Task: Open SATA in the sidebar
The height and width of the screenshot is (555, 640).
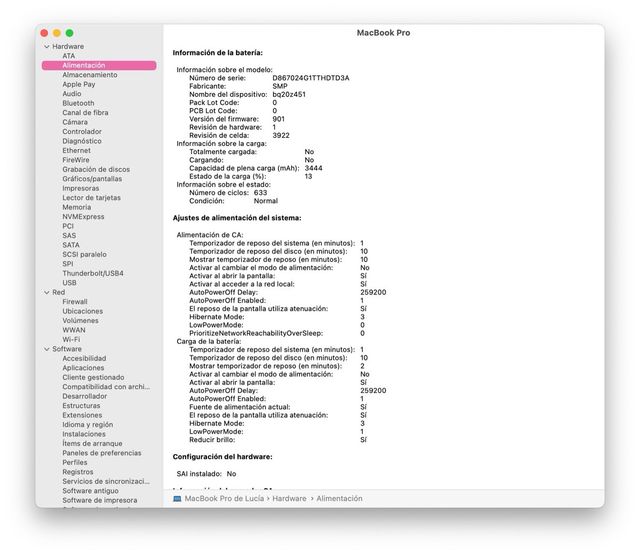Action: tap(71, 245)
